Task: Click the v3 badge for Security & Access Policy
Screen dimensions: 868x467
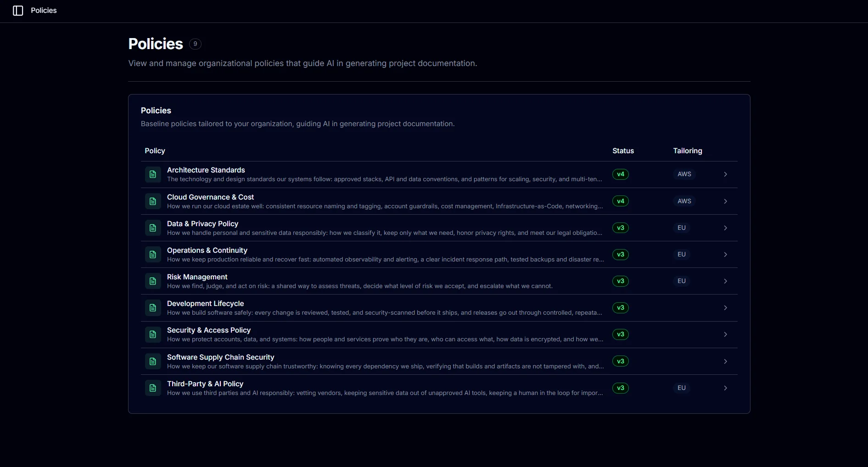Action: 621,334
